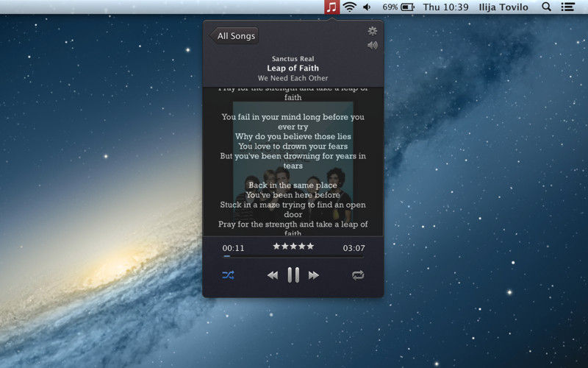588x368 pixels.
Task: Open Notification Center list icon
Action: 567,7
